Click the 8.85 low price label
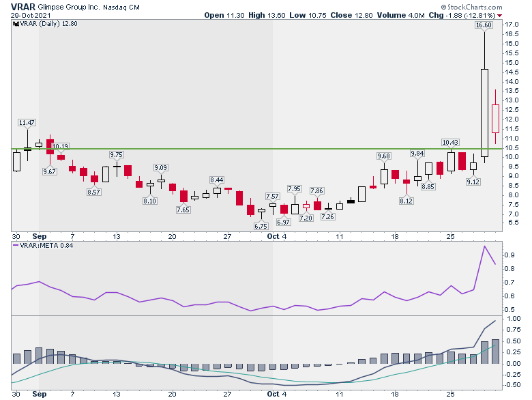The image size is (532, 400). point(428,187)
